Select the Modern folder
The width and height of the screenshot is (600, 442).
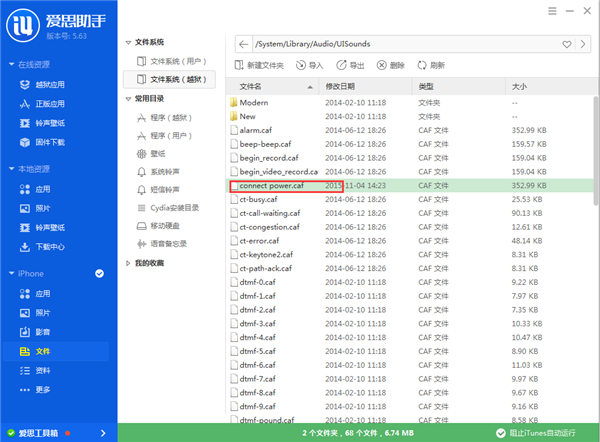410,103
